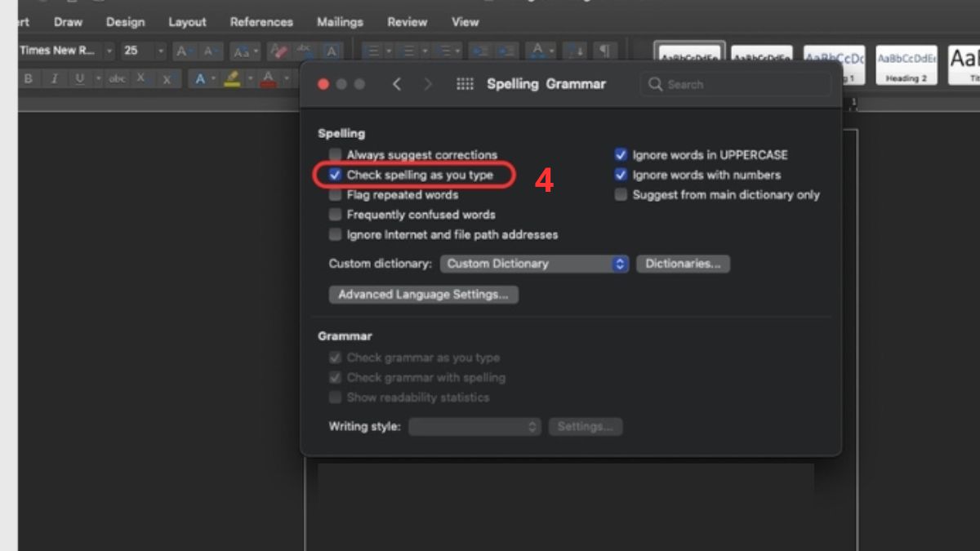Screen dimensions: 980x551
Task: Open the underline style dropdown arrow
Action: point(99,79)
